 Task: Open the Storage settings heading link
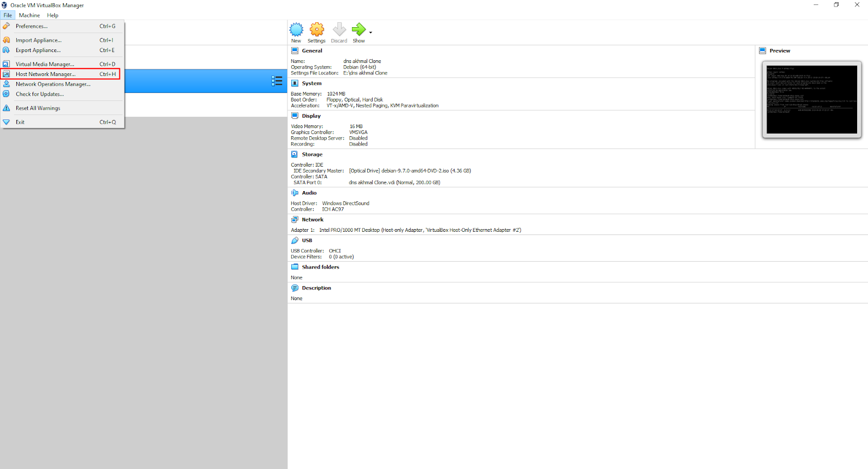point(312,154)
